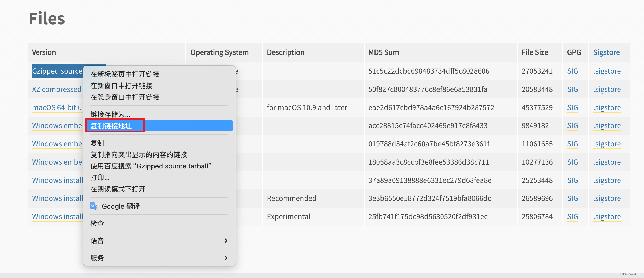Open the macOS 64-bit installer link

[57, 107]
